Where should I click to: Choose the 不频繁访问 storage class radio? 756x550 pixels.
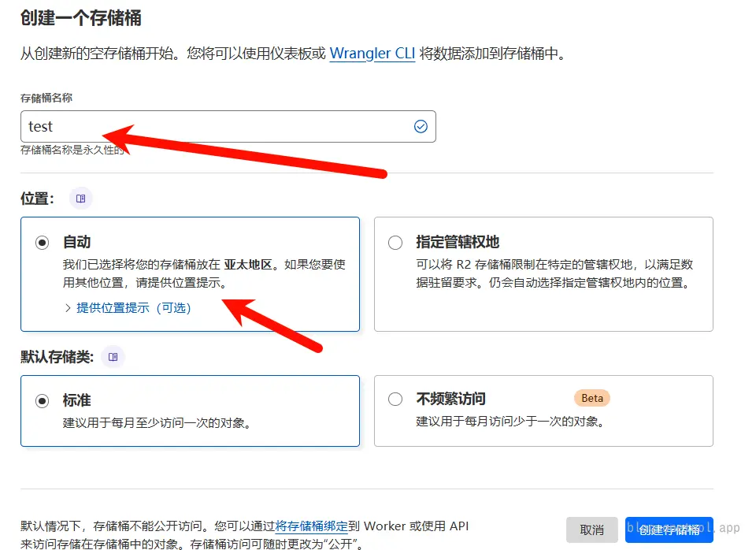(x=395, y=399)
